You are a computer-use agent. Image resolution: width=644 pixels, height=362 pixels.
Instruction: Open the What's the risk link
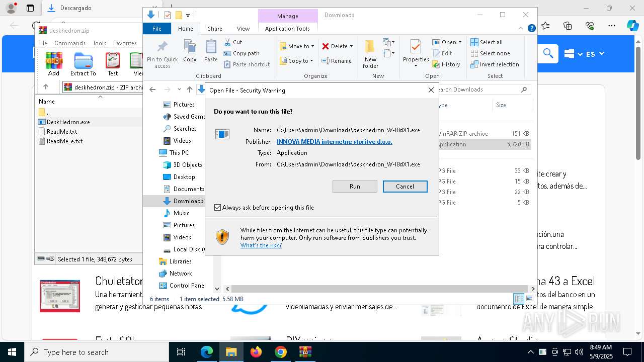click(x=261, y=245)
